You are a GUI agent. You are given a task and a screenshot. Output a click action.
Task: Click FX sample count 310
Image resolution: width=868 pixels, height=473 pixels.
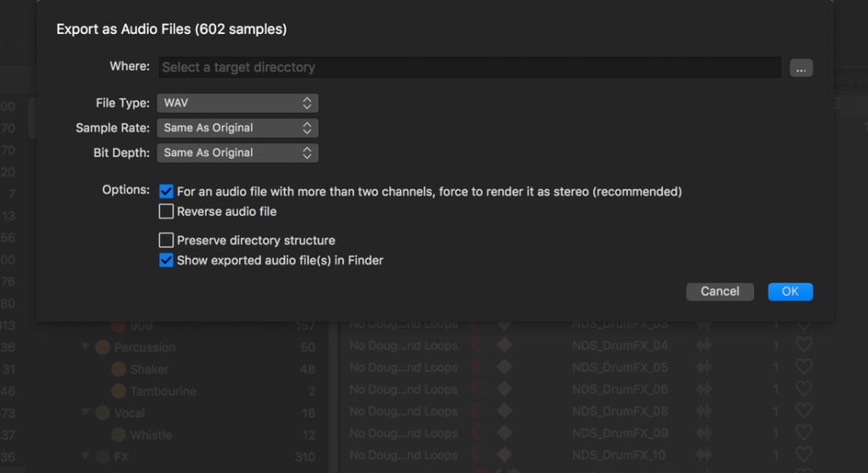pyautogui.click(x=305, y=457)
